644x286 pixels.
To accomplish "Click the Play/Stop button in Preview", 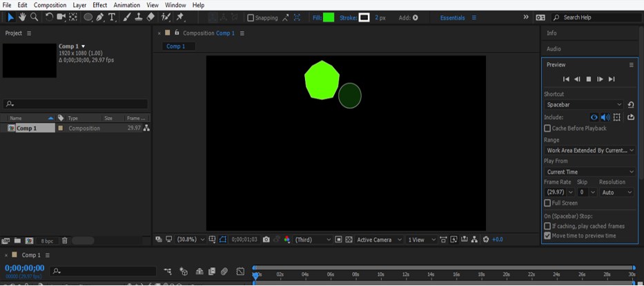I will click(x=589, y=79).
